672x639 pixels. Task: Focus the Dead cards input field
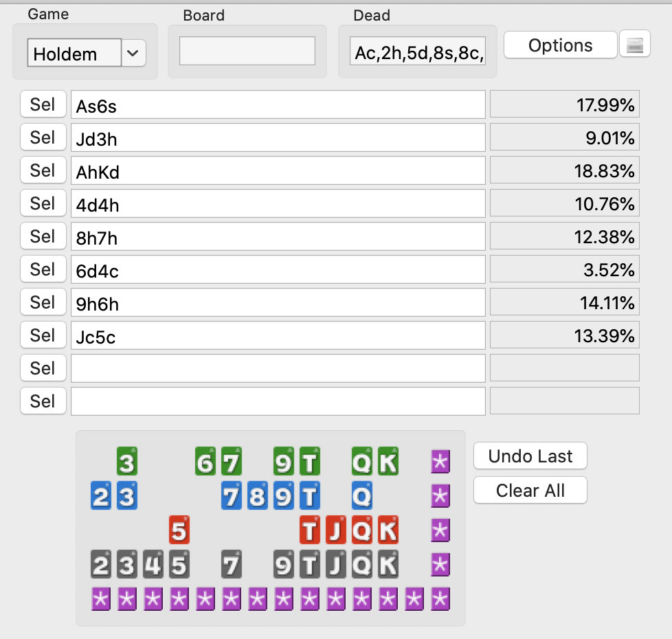(418, 51)
